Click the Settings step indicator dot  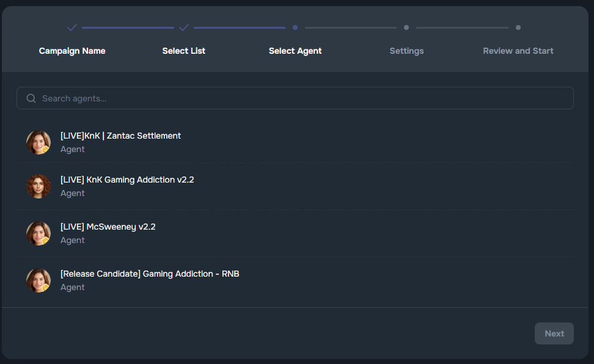tap(406, 27)
